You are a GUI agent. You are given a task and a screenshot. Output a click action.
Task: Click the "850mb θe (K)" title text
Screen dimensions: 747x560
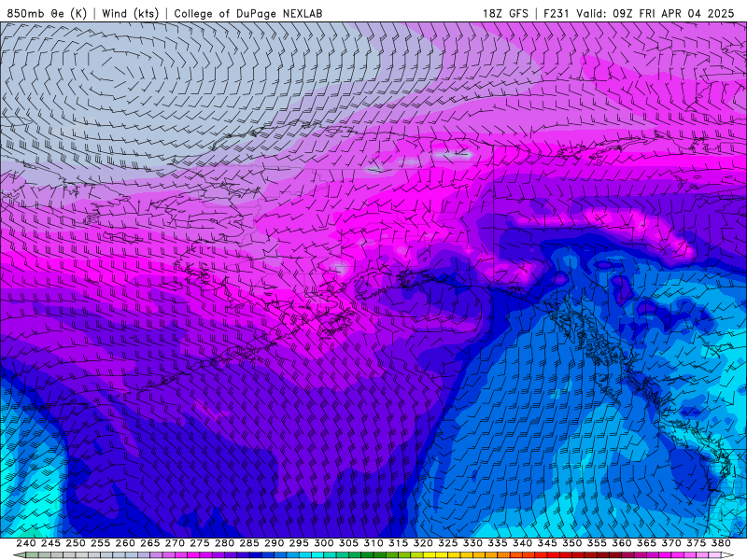(x=47, y=13)
